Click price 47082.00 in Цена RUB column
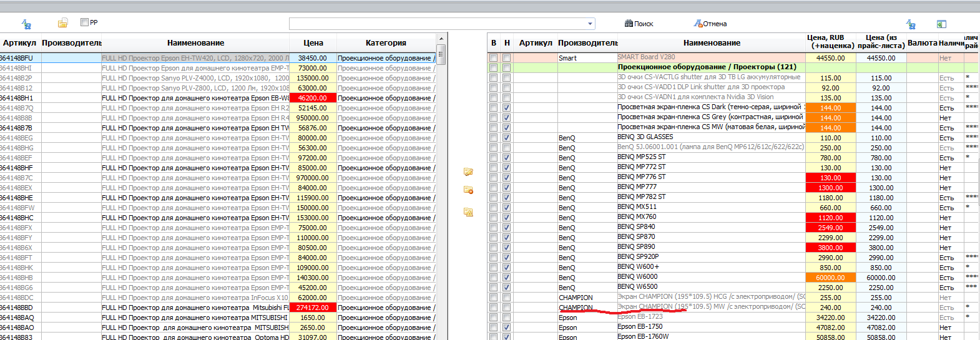This screenshot has width=980, height=340. click(830, 328)
